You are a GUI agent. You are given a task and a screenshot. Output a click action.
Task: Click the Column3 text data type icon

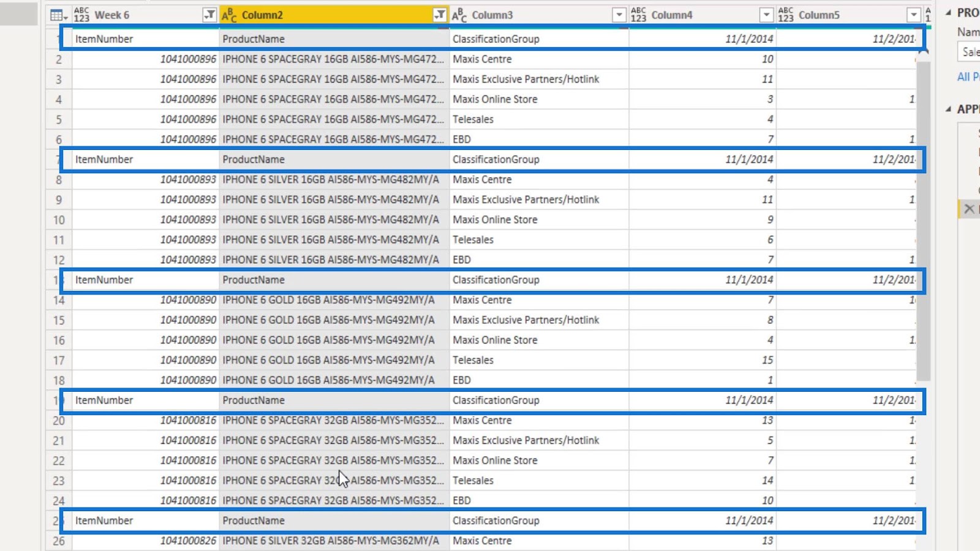(459, 15)
